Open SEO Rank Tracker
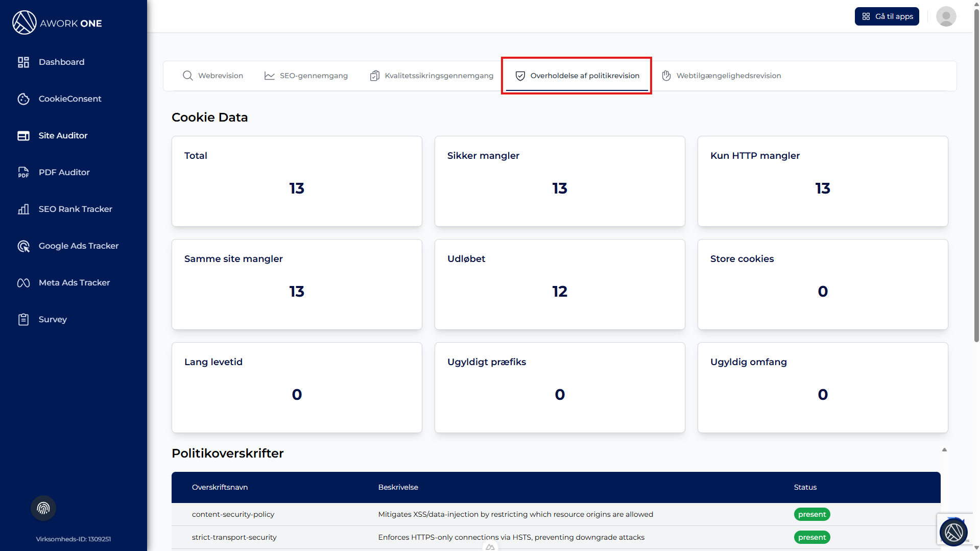 (75, 209)
